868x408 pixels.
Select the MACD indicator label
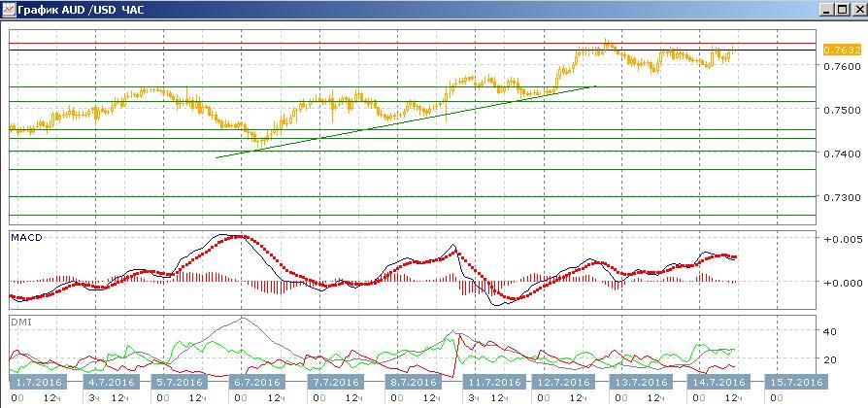(x=26, y=237)
